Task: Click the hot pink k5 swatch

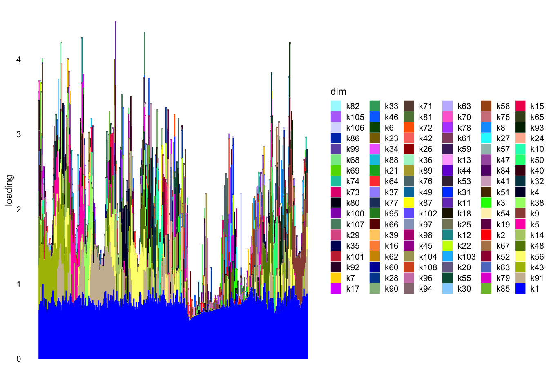Action: point(520,225)
